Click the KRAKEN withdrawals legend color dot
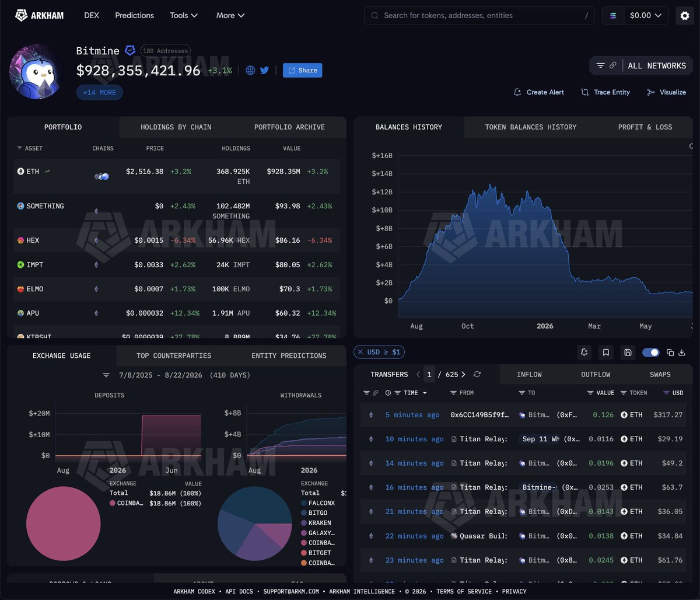This screenshot has height=600, width=700. [304, 523]
